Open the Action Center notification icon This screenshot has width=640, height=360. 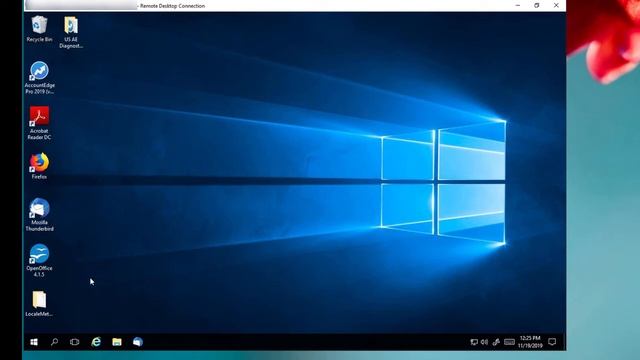click(552, 342)
